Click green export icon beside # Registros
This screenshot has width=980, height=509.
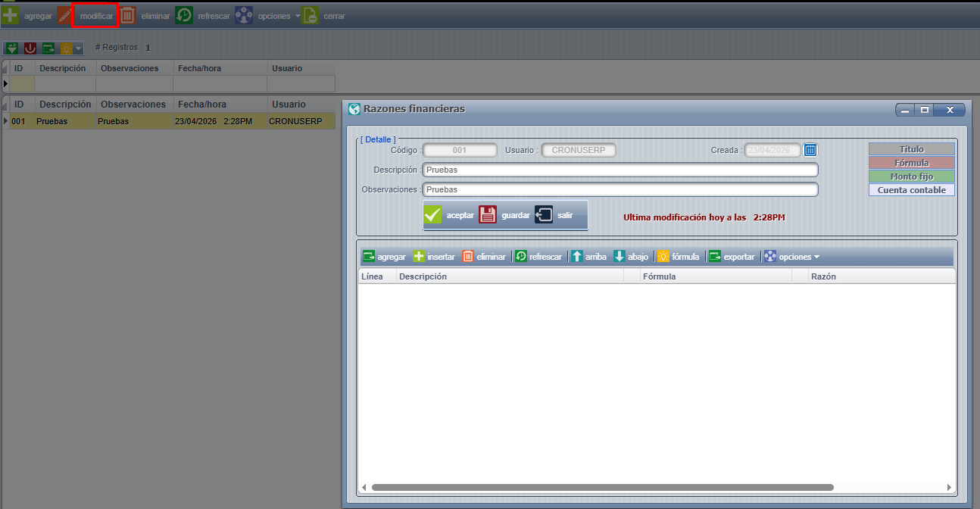pos(49,48)
